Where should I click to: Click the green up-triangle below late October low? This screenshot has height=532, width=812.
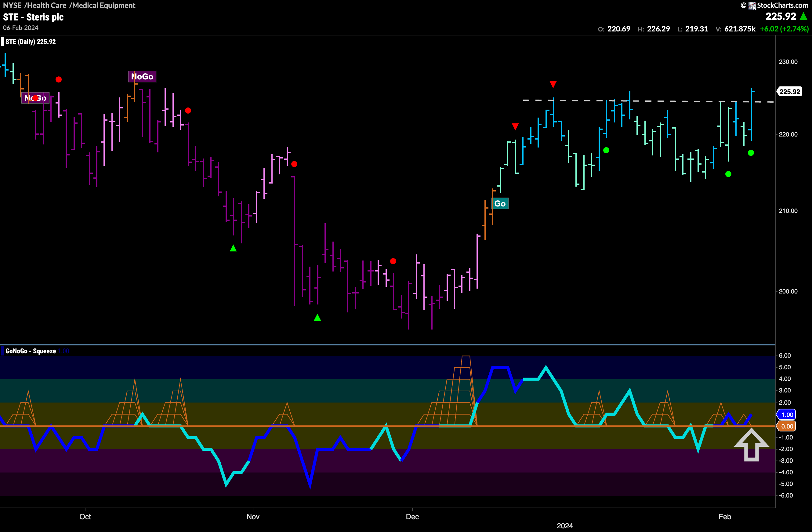(233, 248)
